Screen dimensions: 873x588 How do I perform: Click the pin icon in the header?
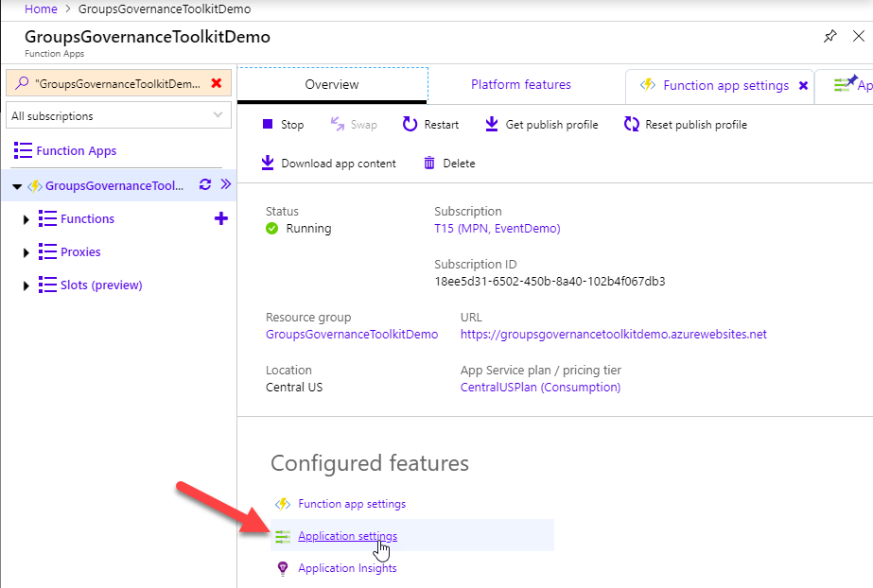tap(829, 36)
